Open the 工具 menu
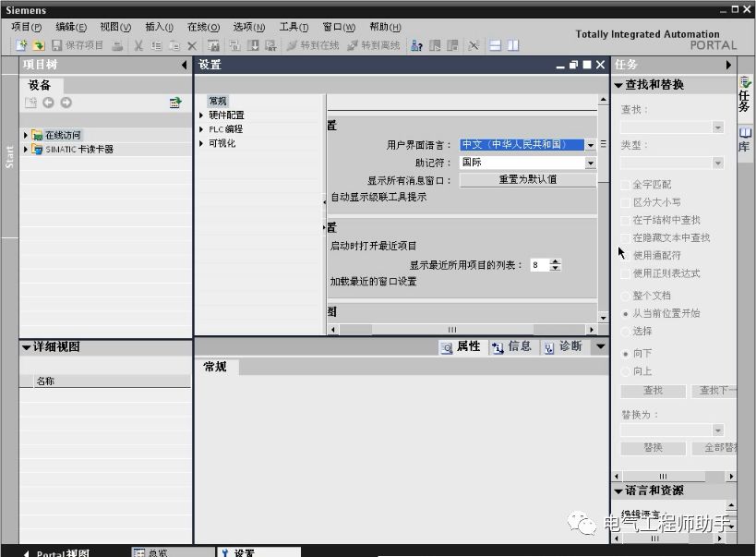This screenshot has width=756, height=557. point(294,27)
